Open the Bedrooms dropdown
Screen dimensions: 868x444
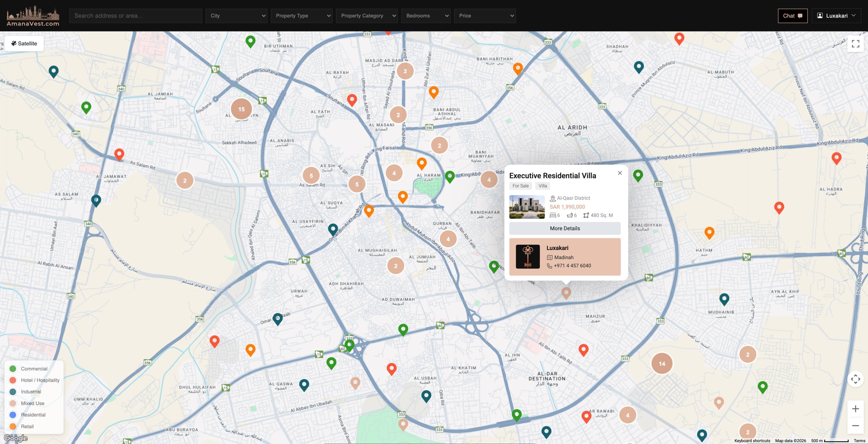(426, 16)
